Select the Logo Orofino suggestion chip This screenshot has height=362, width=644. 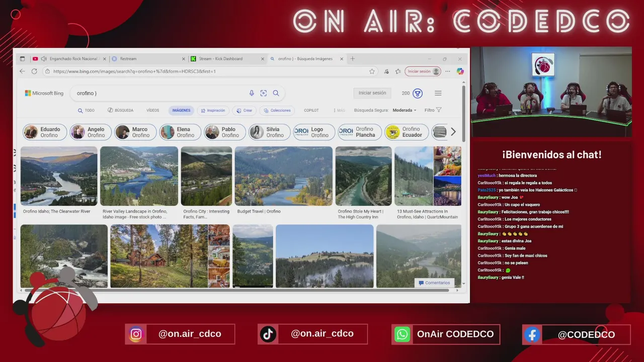[x=314, y=132]
